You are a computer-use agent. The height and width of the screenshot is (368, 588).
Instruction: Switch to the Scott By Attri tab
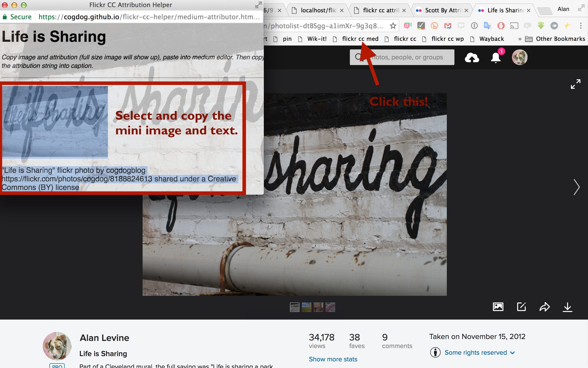pos(443,10)
